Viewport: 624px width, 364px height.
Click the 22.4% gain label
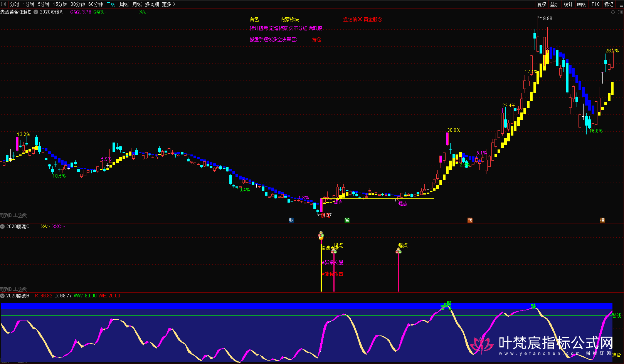[x=509, y=106]
